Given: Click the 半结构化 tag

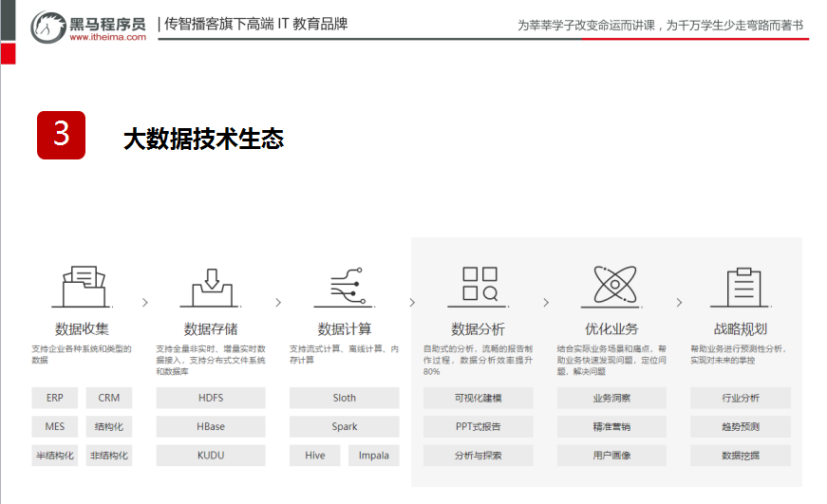Looking at the screenshot, I should [55, 456].
